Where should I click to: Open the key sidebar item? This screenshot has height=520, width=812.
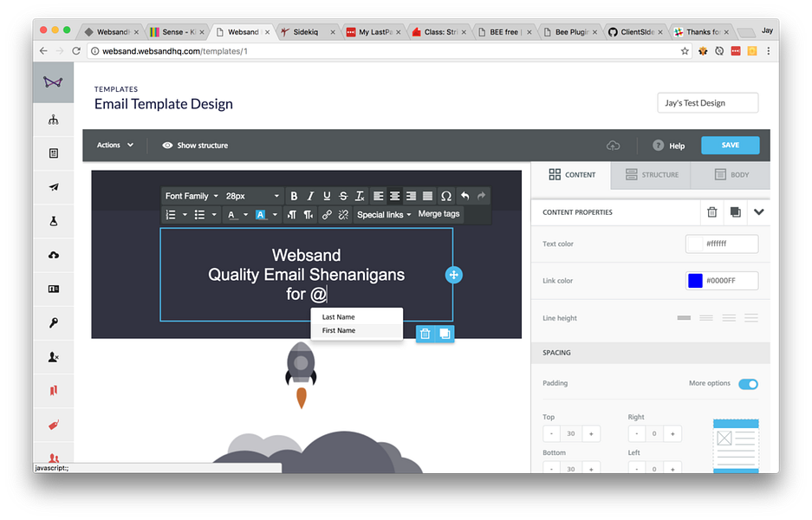54,322
